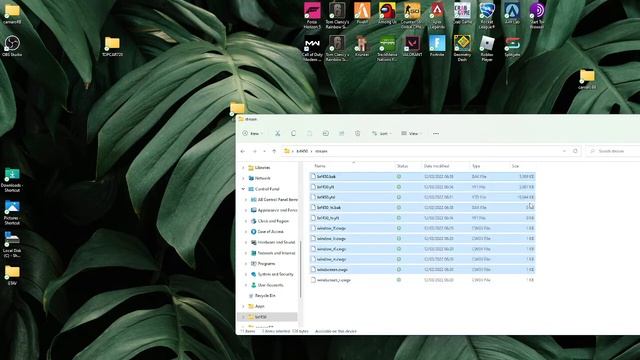Image resolution: width=640 pixels, height=360 pixels.
Task: Select Call of Duty Modern Warfare icon
Action: point(312,49)
